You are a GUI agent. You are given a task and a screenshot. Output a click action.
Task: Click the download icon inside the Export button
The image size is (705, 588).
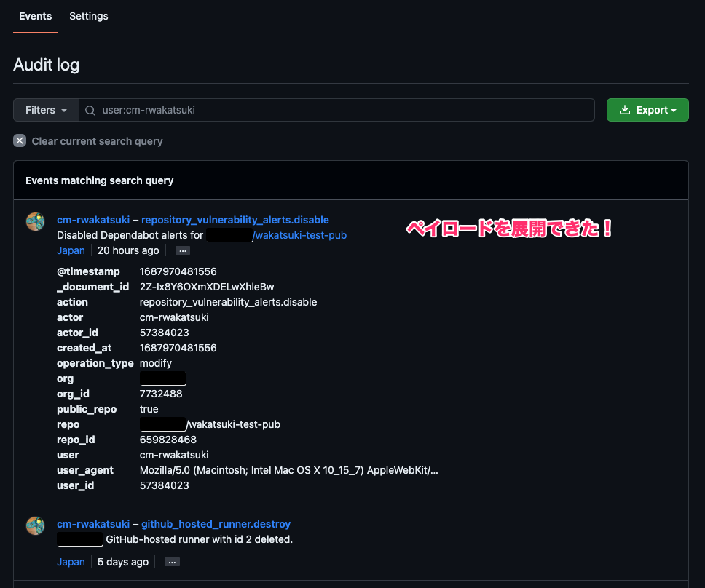pyautogui.click(x=626, y=109)
